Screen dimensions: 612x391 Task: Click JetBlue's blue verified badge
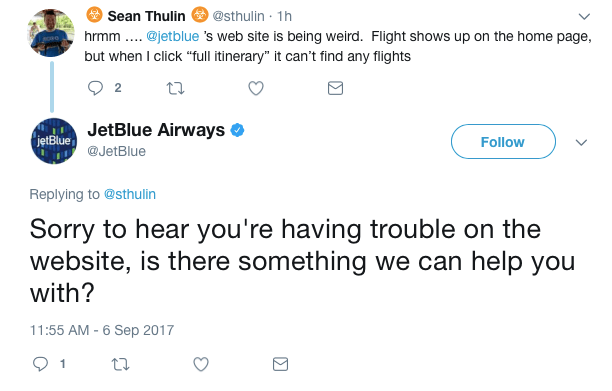[237, 130]
